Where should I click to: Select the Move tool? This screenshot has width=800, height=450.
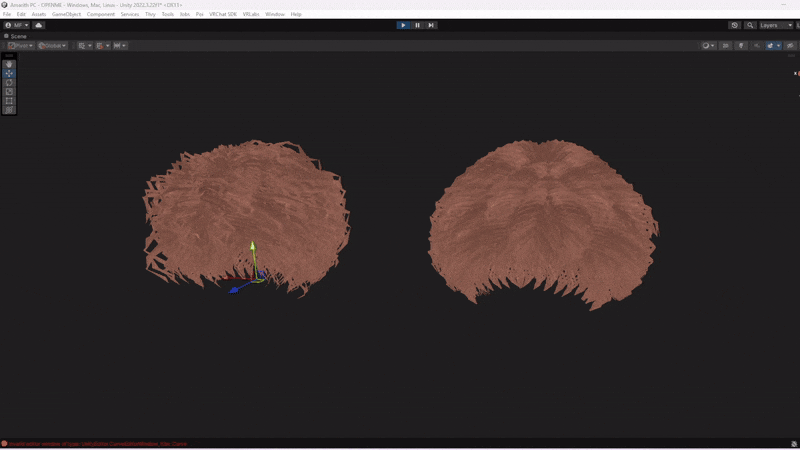click(9, 74)
